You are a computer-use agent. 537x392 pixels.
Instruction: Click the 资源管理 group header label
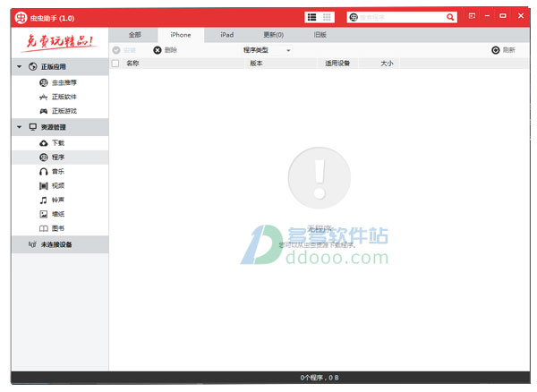tap(54, 127)
